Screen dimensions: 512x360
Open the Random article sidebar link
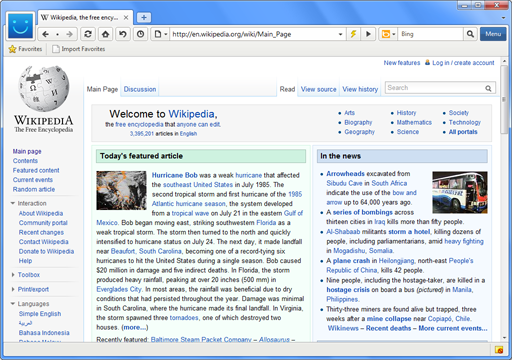34,189
